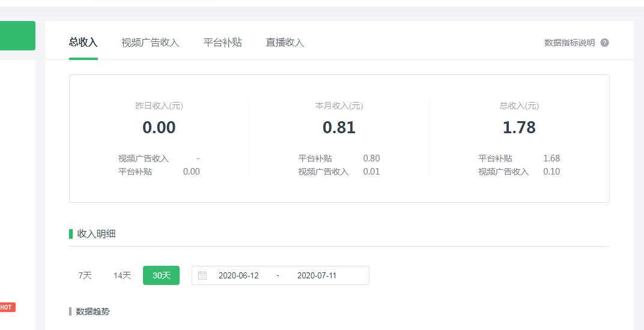The image size is (644, 330).
Task: Open the 数据指标说明 link
Action: 570,43
